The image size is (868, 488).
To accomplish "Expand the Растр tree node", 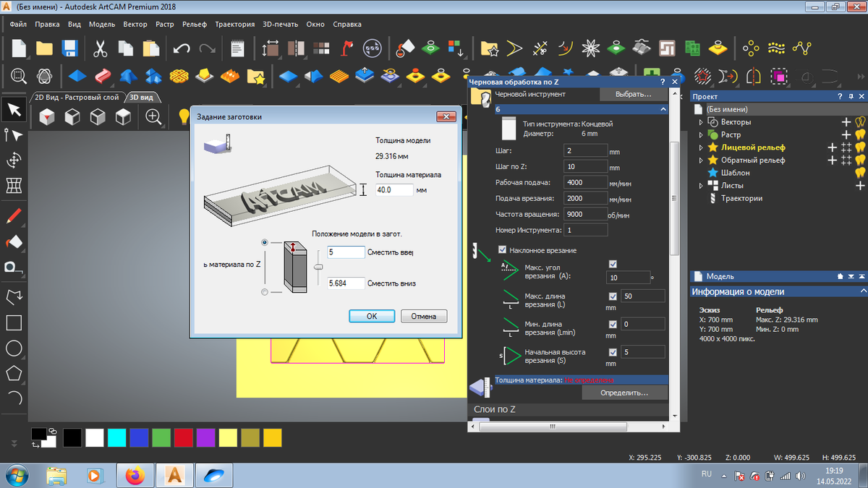I will [x=700, y=134].
